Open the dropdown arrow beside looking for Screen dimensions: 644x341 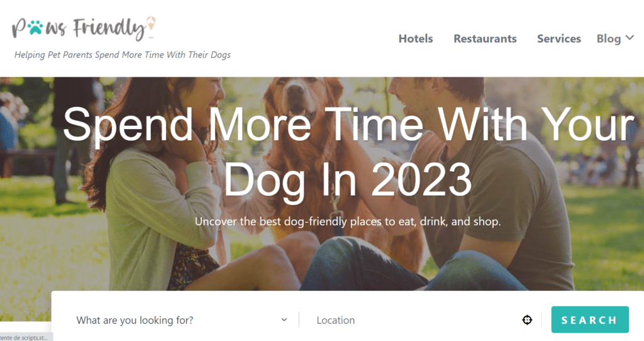pyautogui.click(x=284, y=320)
